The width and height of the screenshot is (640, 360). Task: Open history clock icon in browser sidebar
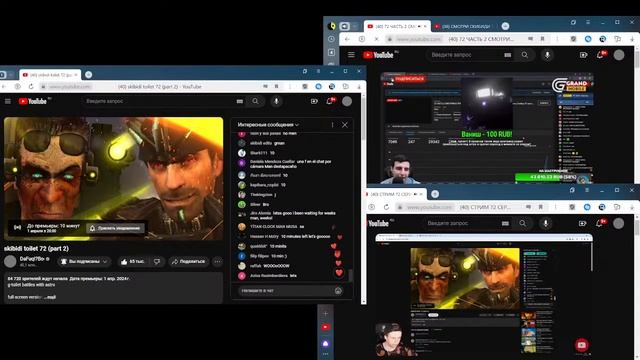pos(331,39)
